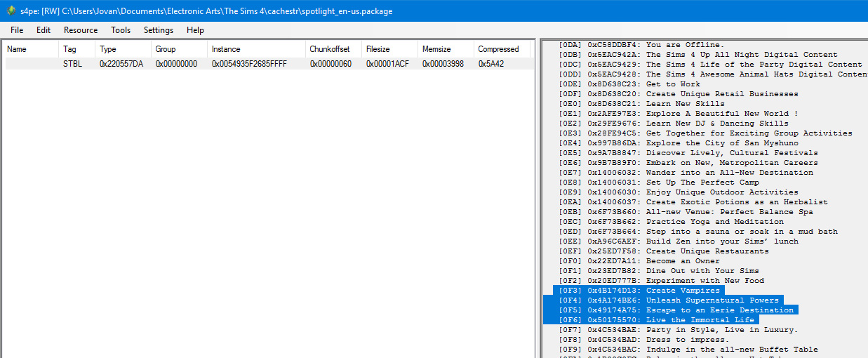The width and height of the screenshot is (868, 358).
Task: Sort by the Instance column header
Action: pyautogui.click(x=257, y=49)
